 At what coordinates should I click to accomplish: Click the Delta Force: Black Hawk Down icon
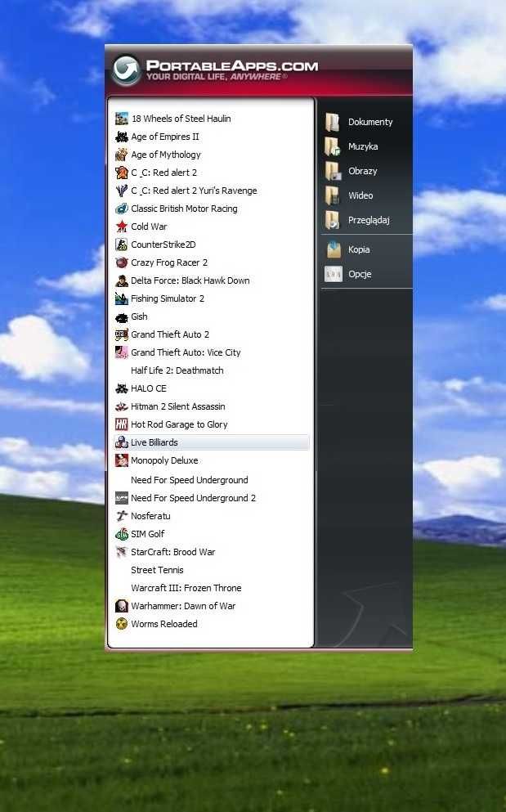pyautogui.click(x=121, y=280)
